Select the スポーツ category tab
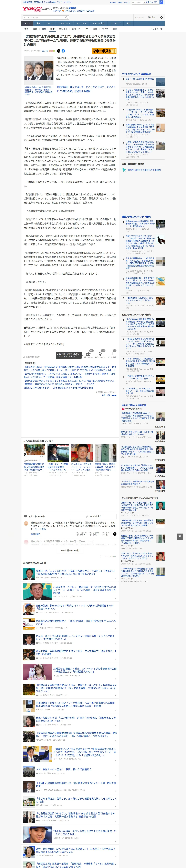Viewport: 186px width, 868px height. [76, 29]
